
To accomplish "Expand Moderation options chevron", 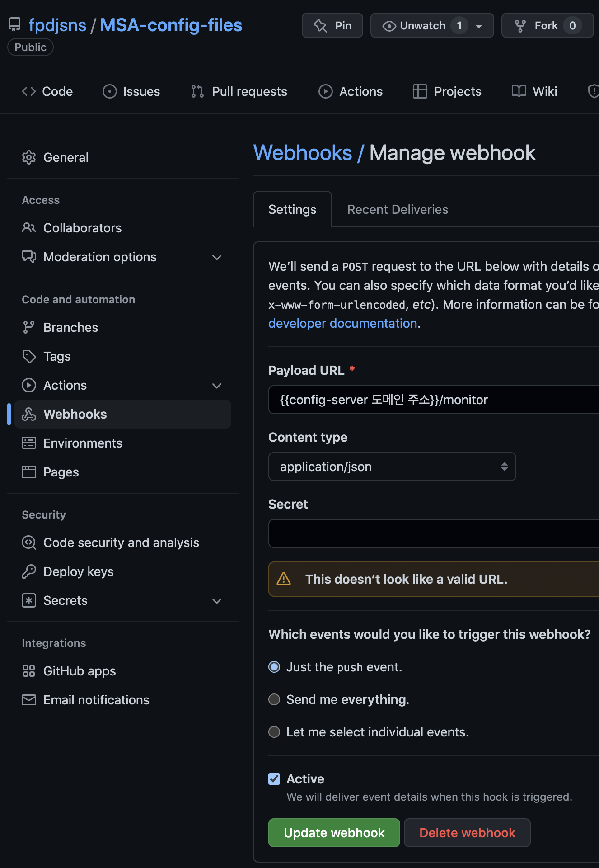I will pyautogui.click(x=217, y=257).
